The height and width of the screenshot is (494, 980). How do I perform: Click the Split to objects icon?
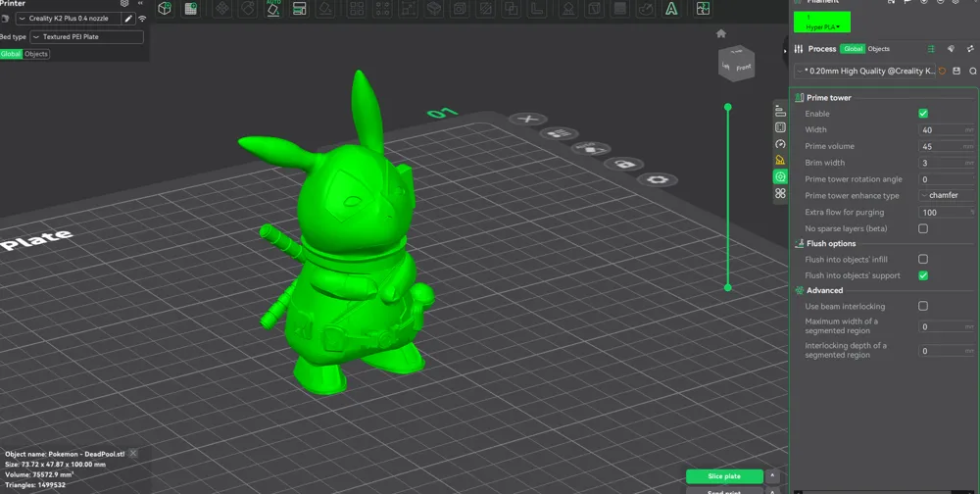357,8
